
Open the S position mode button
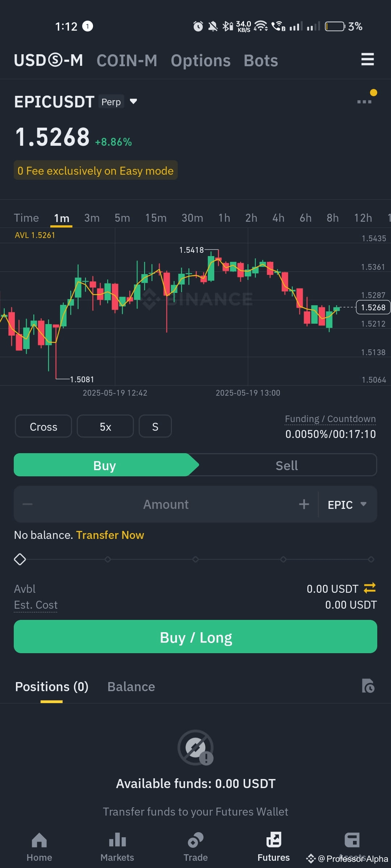point(155,426)
